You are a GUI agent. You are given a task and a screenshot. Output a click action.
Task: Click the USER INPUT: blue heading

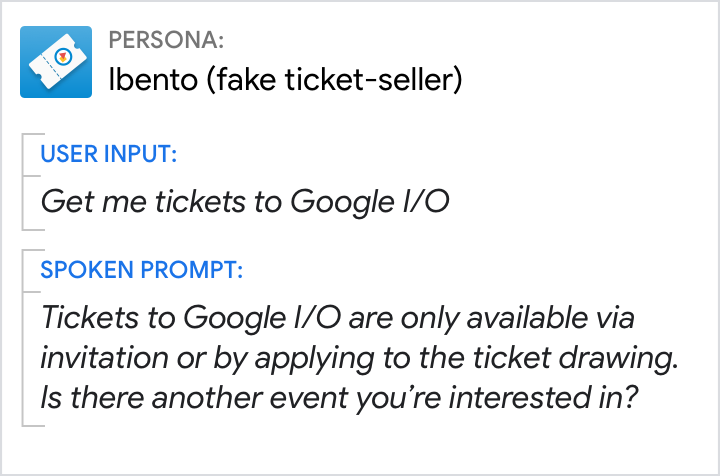pyautogui.click(x=109, y=154)
